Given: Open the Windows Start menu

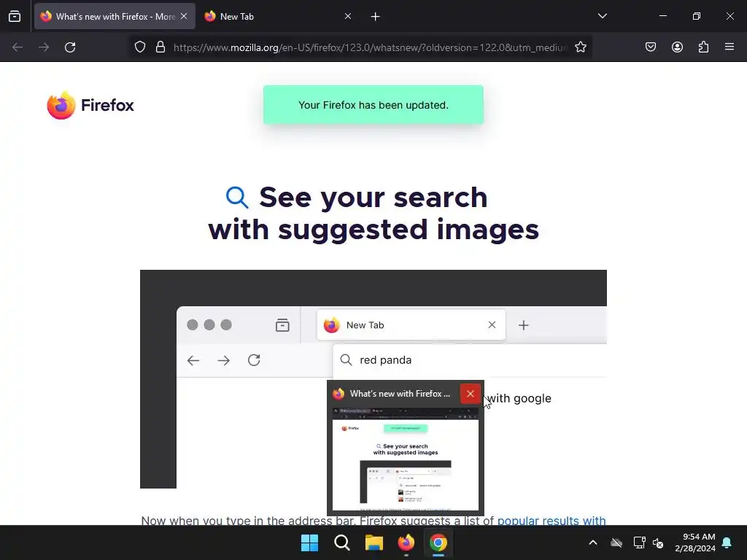Looking at the screenshot, I should 309,542.
